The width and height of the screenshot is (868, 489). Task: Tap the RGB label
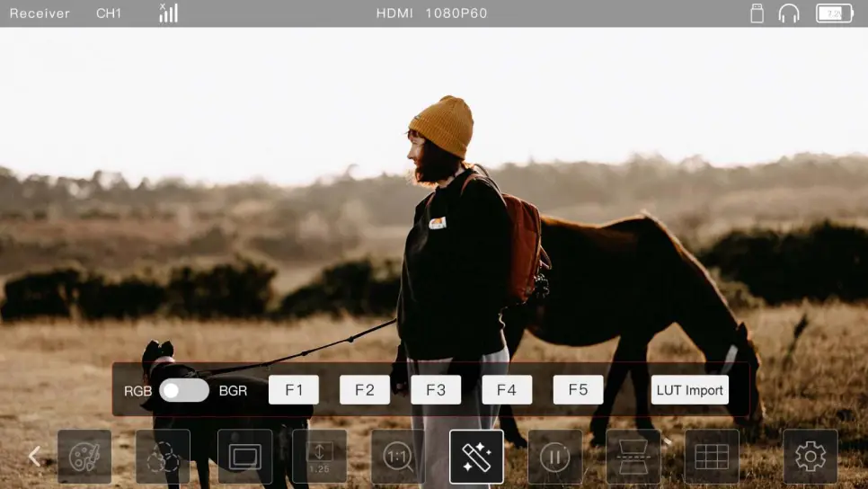[x=137, y=391]
